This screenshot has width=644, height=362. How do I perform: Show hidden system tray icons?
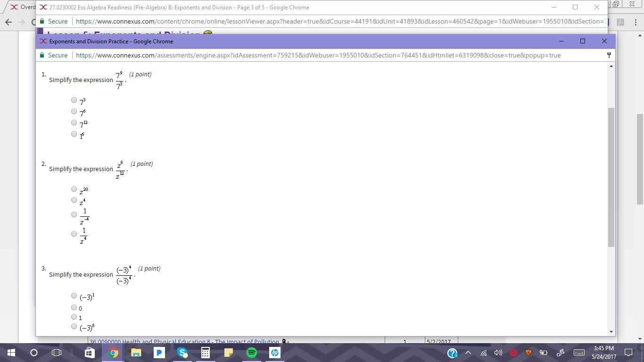pyautogui.click(x=468, y=353)
